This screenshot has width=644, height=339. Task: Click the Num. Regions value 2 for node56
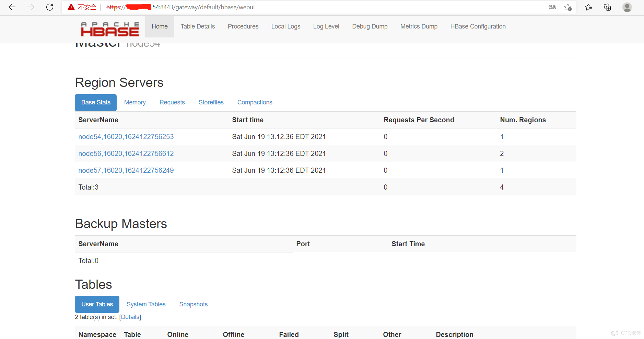tap(502, 154)
